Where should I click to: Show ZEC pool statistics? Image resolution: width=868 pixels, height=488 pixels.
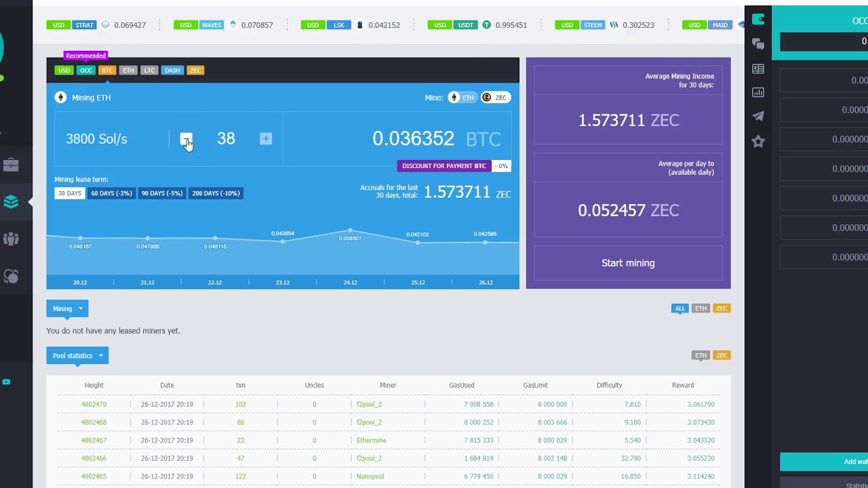tap(722, 355)
